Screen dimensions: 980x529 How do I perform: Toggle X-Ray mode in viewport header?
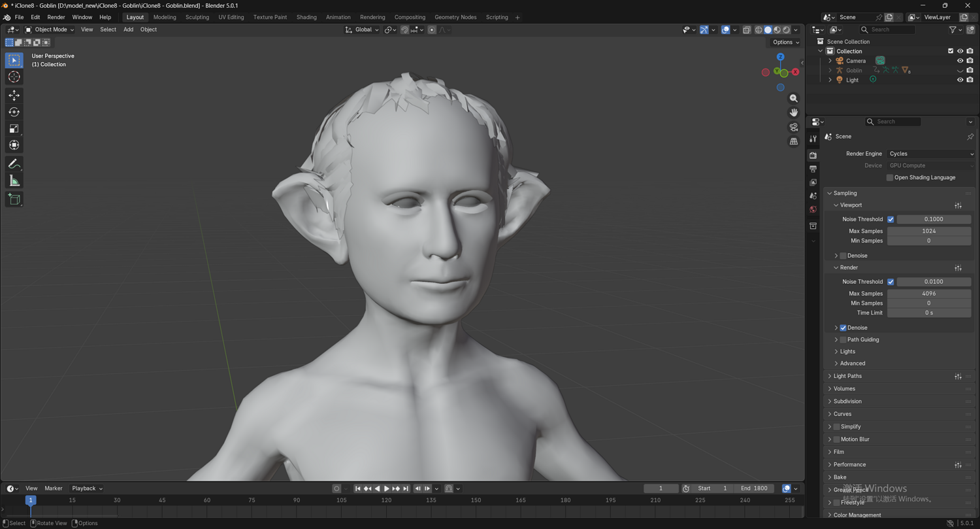747,29
